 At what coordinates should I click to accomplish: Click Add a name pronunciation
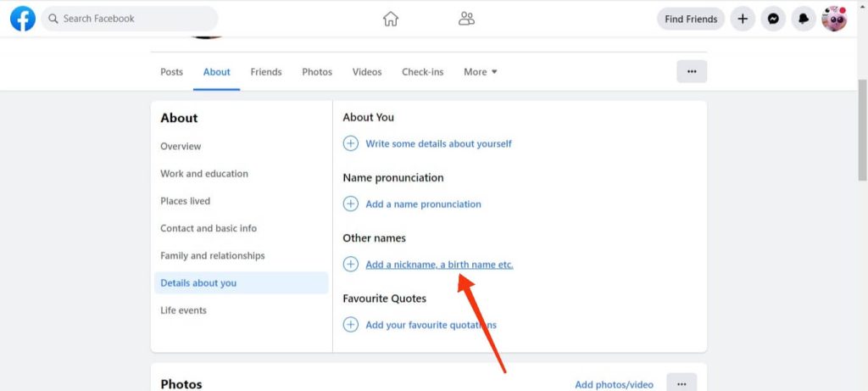coord(424,204)
